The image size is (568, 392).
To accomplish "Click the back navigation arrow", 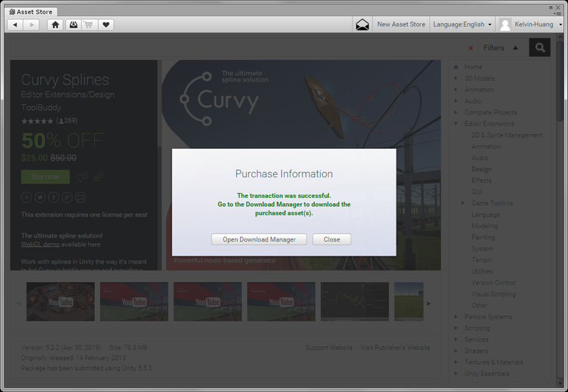I will tap(15, 24).
